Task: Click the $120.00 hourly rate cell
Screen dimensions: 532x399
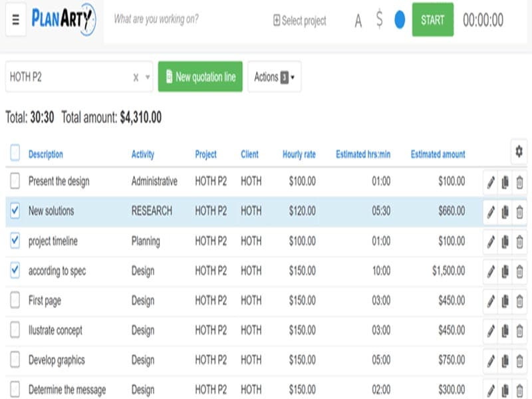Action: [x=303, y=211]
